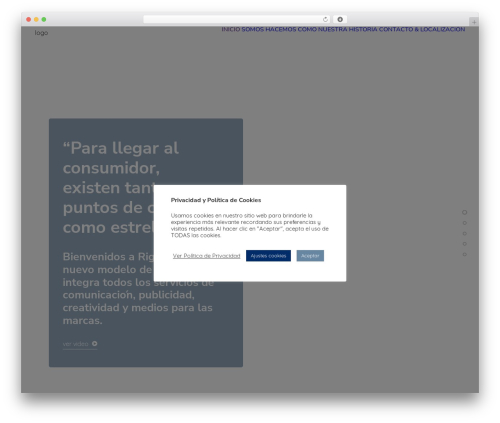
Task: Click the red close window button
Action: coord(29,19)
